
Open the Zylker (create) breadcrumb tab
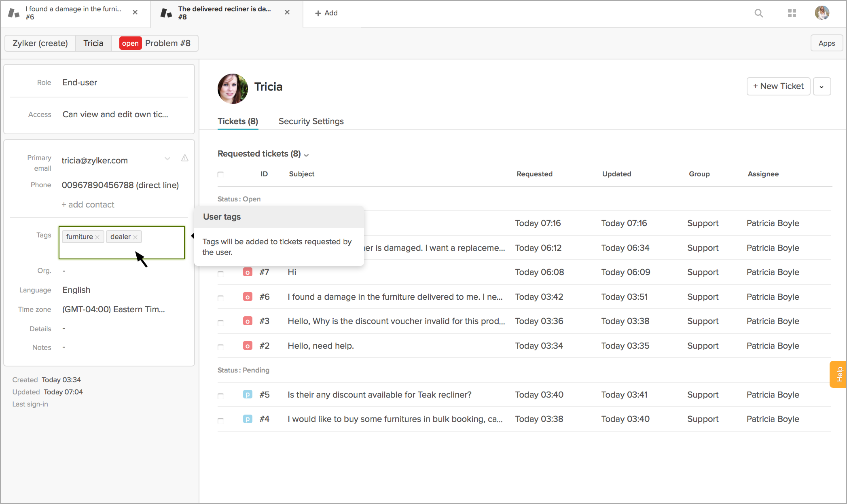[40, 43]
